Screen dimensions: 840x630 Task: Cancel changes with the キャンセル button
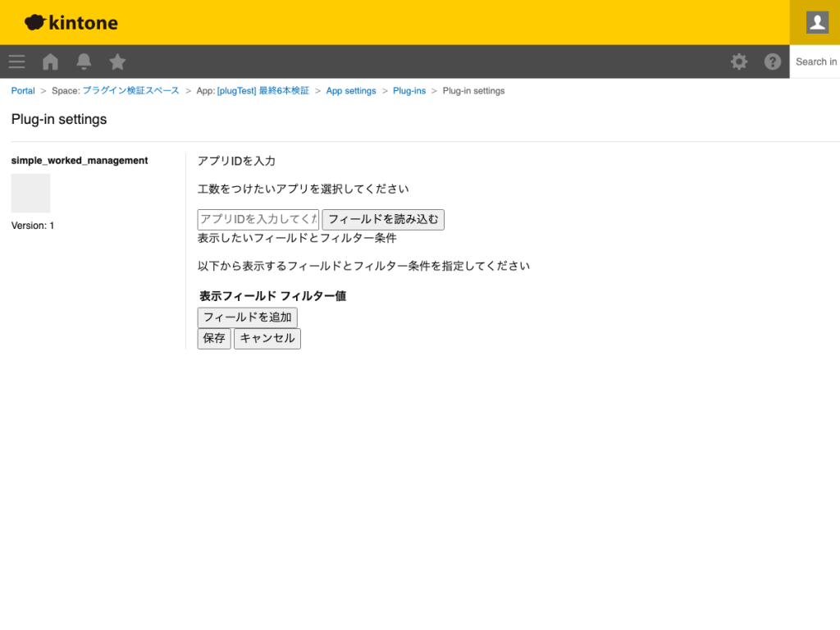tap(267, 338)
